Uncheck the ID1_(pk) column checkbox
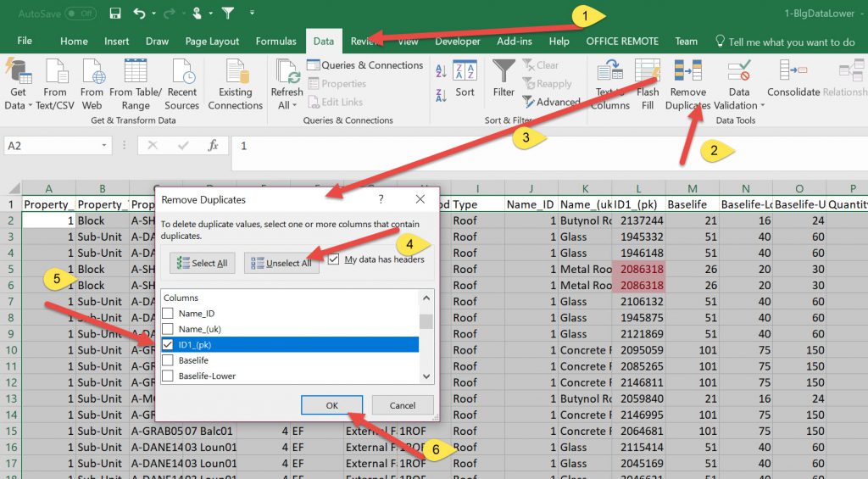 click(168, 345)
